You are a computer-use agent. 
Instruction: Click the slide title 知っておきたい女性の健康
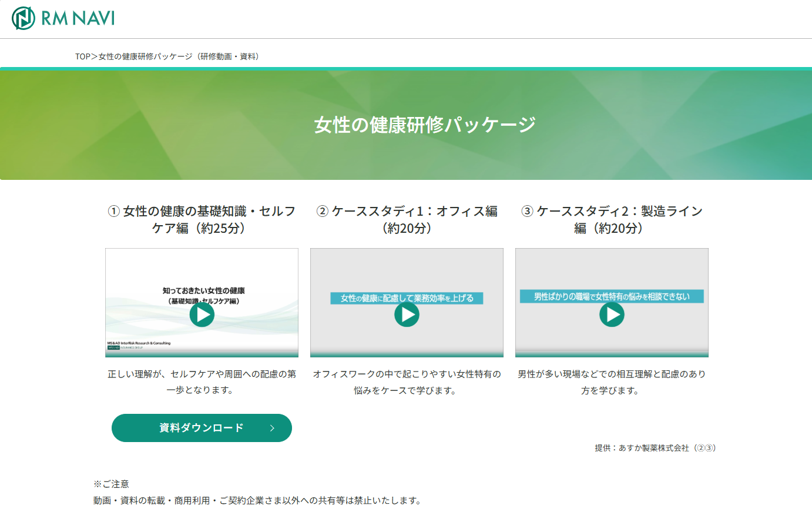[x=204, y=290]
